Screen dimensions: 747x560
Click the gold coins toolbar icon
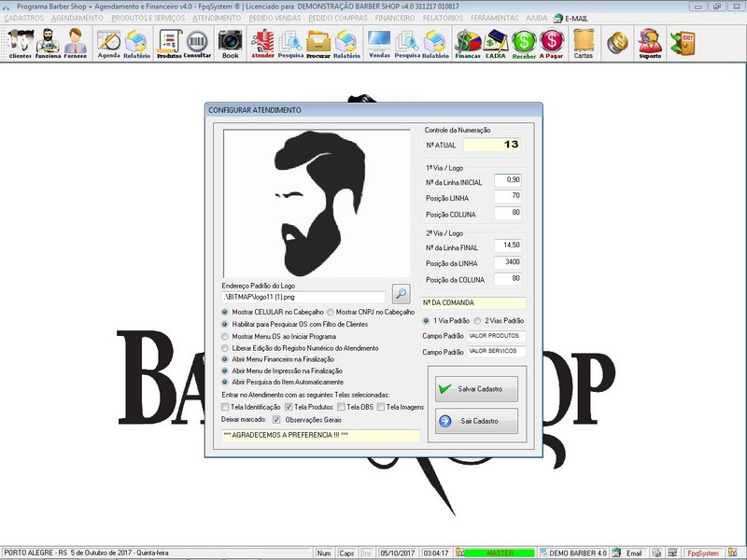pyautogui.click(x=617, y=43)
